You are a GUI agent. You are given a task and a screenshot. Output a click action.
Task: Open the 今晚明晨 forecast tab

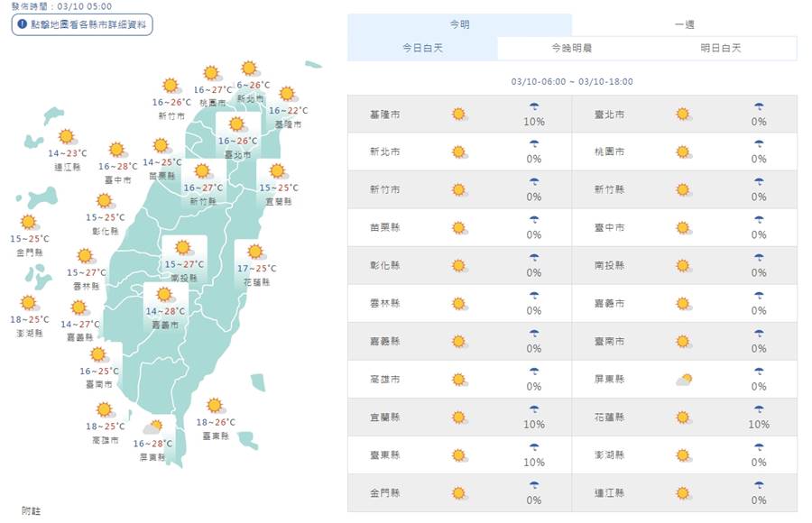click(572, 48)
